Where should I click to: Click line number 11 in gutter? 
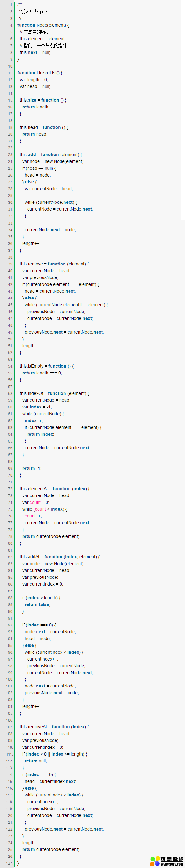(11, 73)
